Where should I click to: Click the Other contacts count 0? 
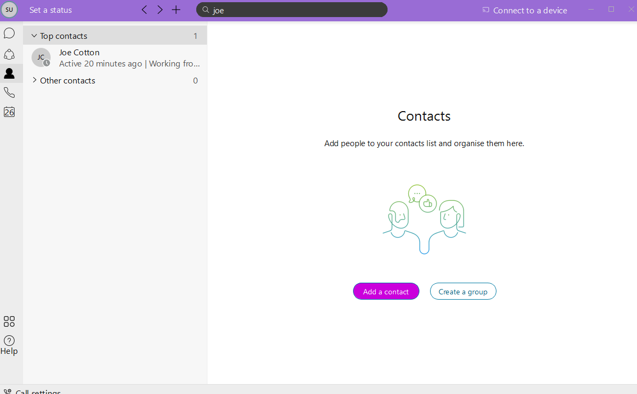point(195,80)
